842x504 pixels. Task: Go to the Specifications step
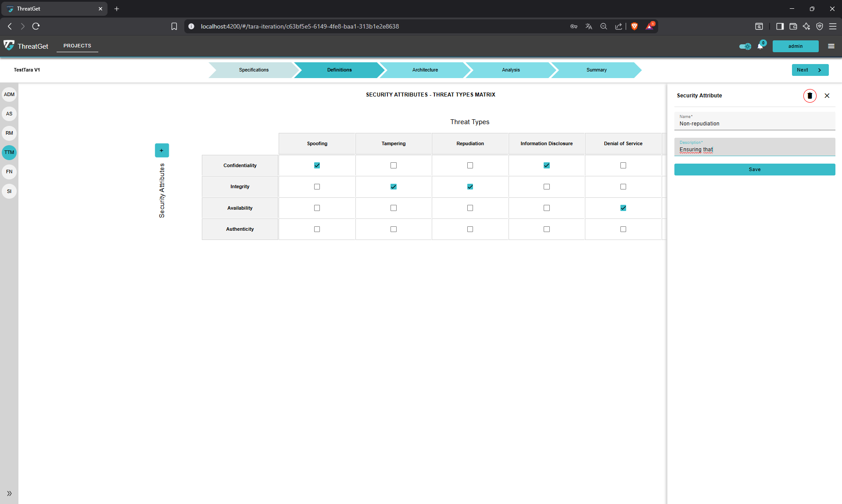coord(254,70)
